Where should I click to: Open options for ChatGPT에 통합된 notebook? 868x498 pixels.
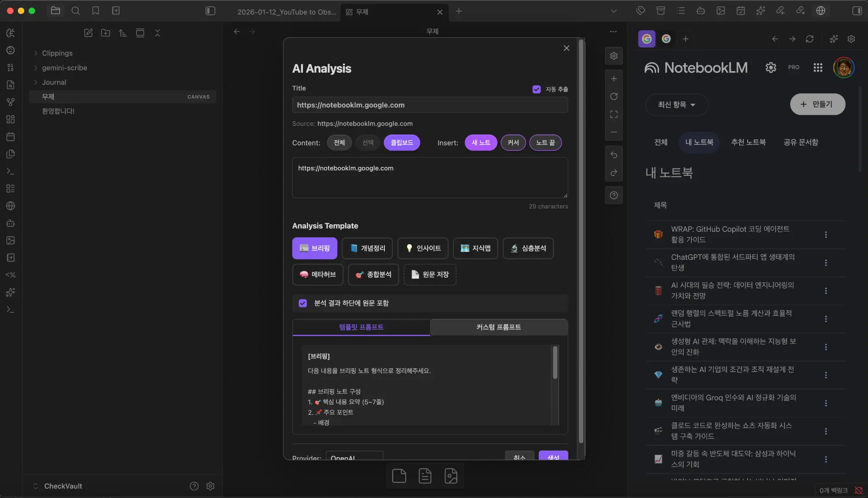826,263
